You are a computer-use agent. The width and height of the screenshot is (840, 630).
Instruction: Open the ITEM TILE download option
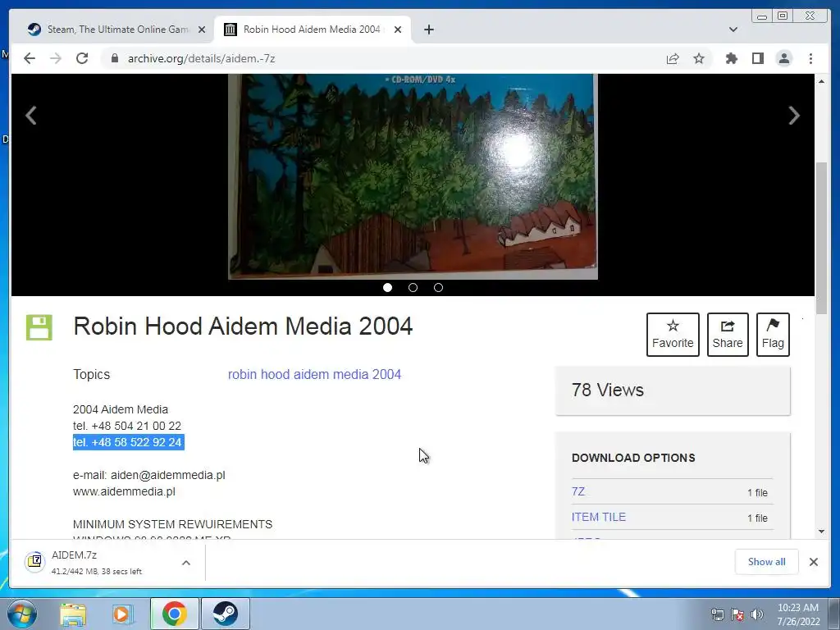(598, 517)
